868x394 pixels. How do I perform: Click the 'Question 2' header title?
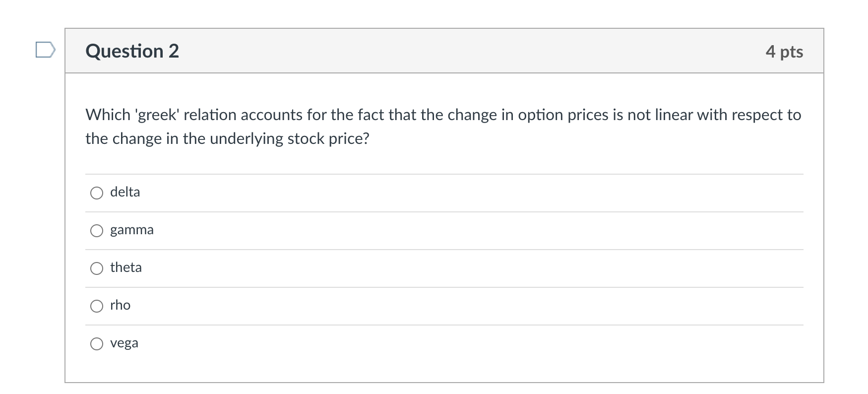click(x=132, y=51)
